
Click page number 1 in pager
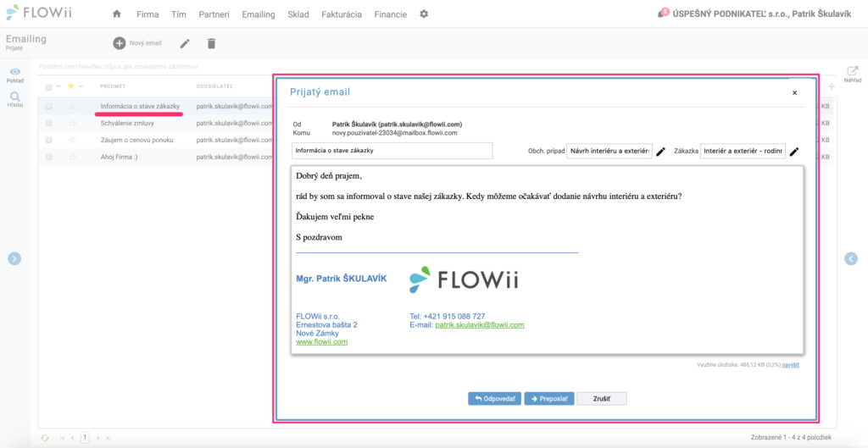click(85, 438)
